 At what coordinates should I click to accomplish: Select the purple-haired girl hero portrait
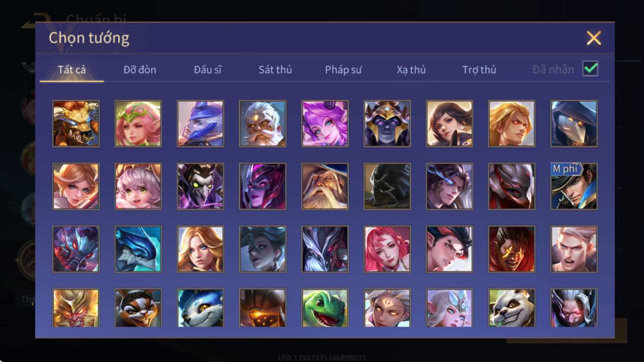click(325, 124)
